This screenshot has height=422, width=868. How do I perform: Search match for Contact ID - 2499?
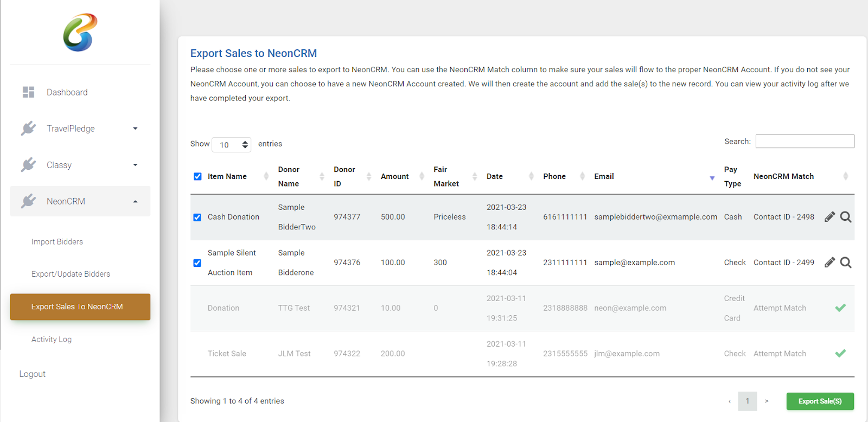(846, 263)
